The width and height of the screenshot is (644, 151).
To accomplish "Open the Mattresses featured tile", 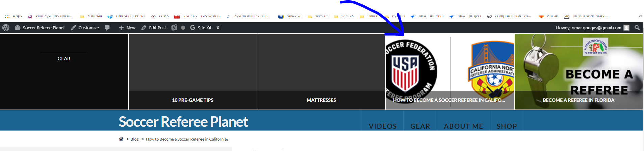I will [x=321, y=71].
